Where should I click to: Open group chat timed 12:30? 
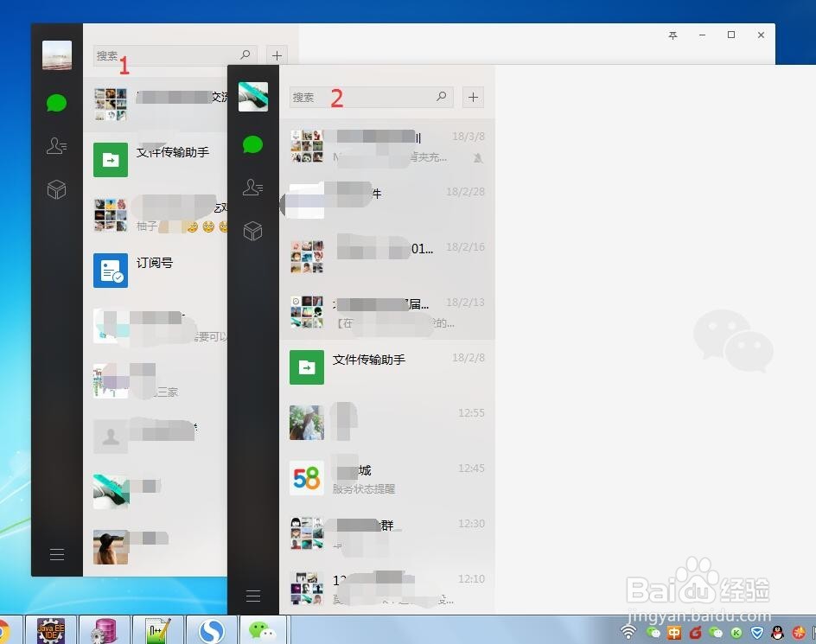pyautogui.click(x=386, y=533)
